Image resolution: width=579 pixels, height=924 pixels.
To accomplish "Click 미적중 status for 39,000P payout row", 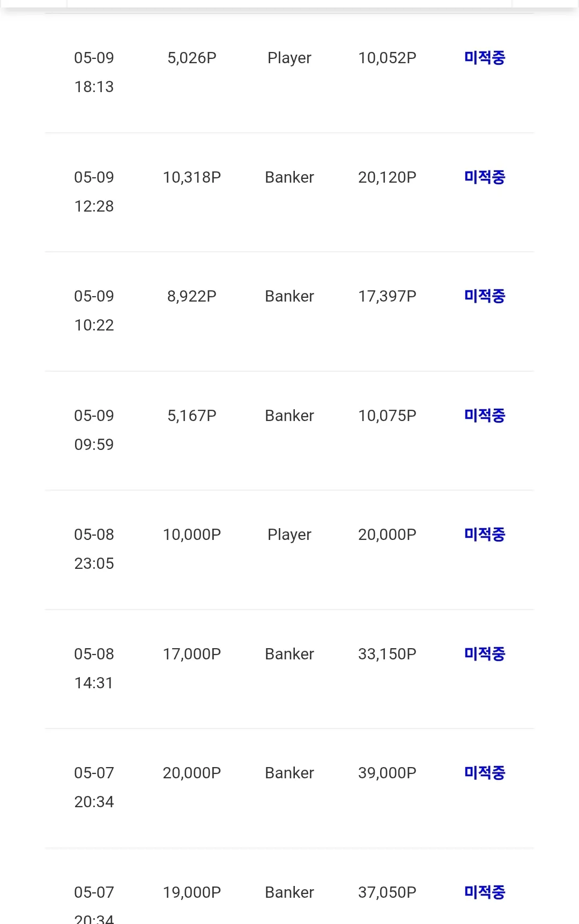I will [x=485, y=773].
